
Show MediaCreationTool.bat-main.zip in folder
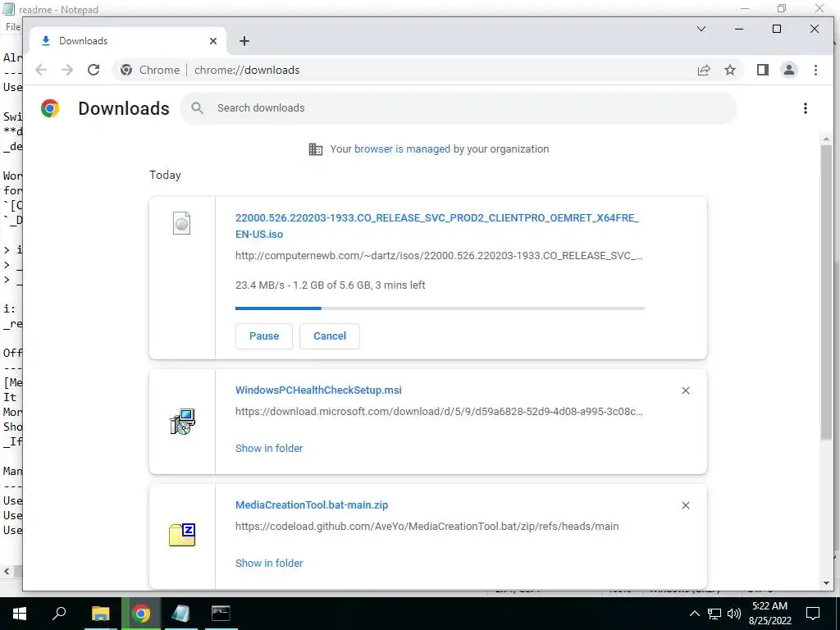click(x=269, y=563)
